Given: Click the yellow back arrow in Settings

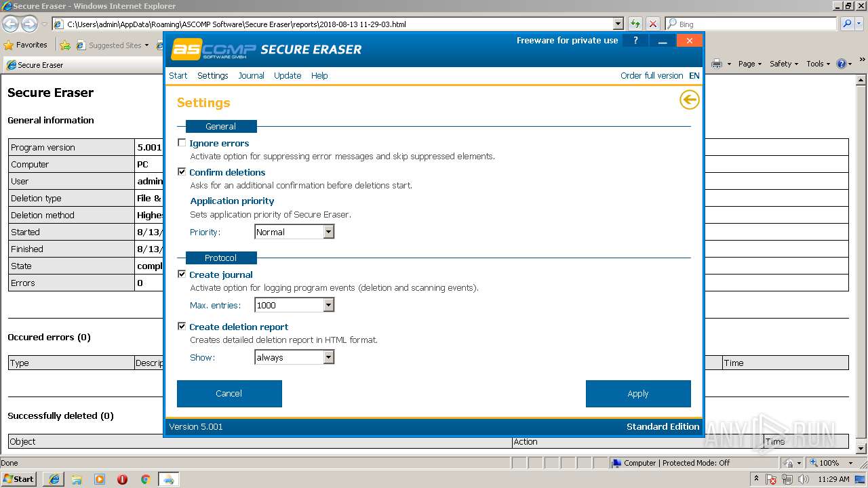Looking at the screenshot, I should [x=689, y=100].
